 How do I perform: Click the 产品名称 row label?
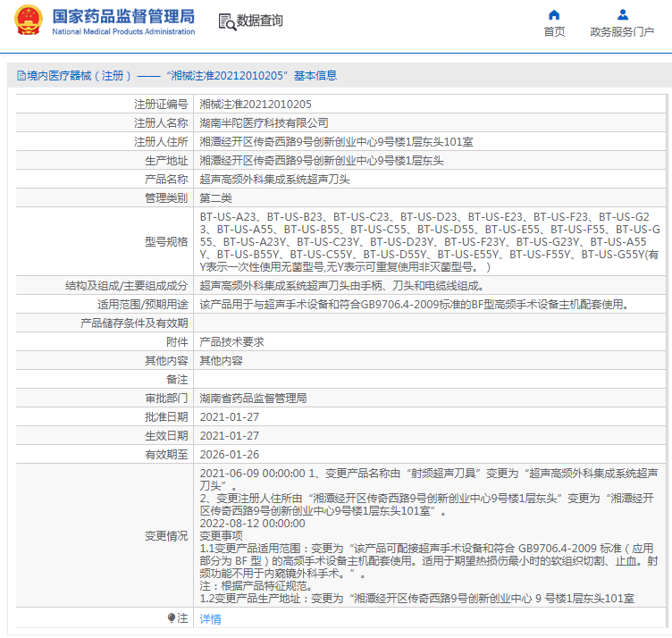tap(166, 180)
